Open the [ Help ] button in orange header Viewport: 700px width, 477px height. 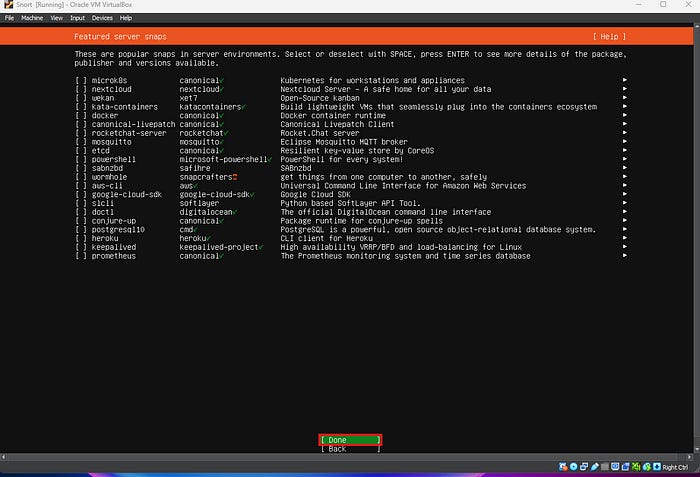point(609,37)
